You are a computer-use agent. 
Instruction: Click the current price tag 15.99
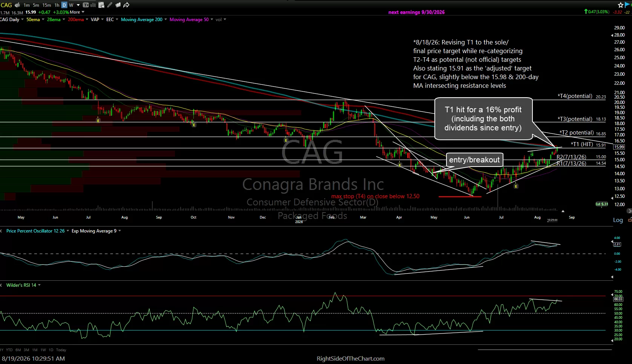(x=619, y=147)
